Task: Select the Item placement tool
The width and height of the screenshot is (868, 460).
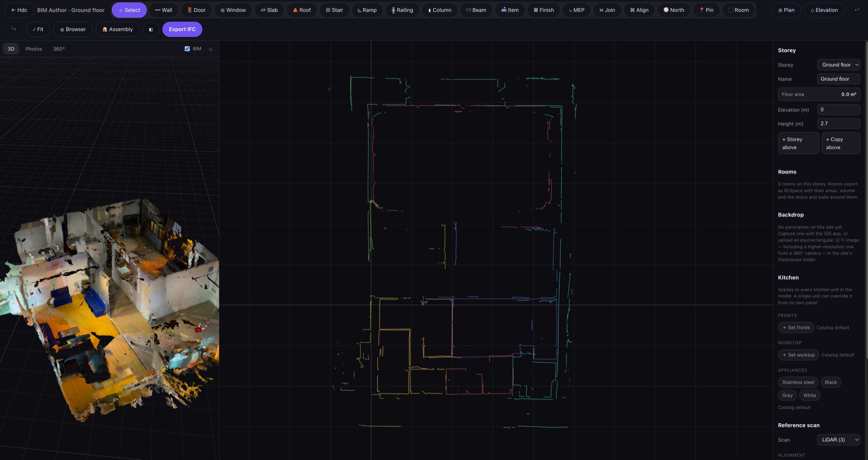Action: tap(510, 10)
